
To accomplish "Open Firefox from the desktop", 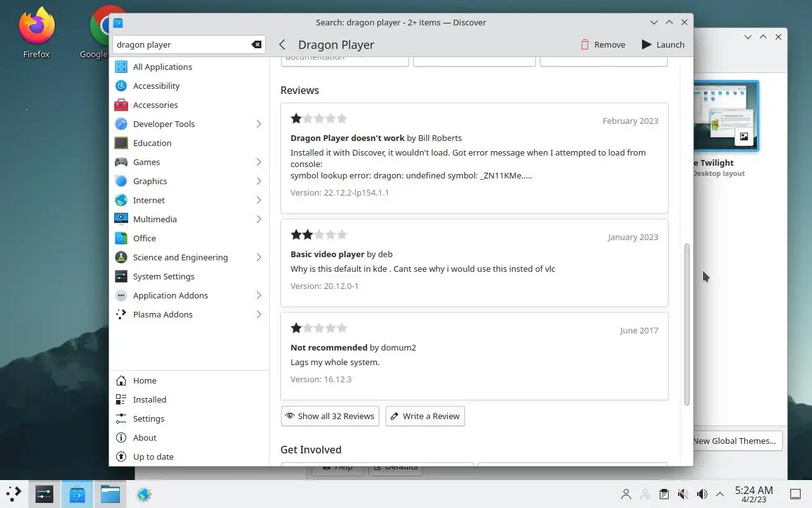I will [x=36, y=32].
